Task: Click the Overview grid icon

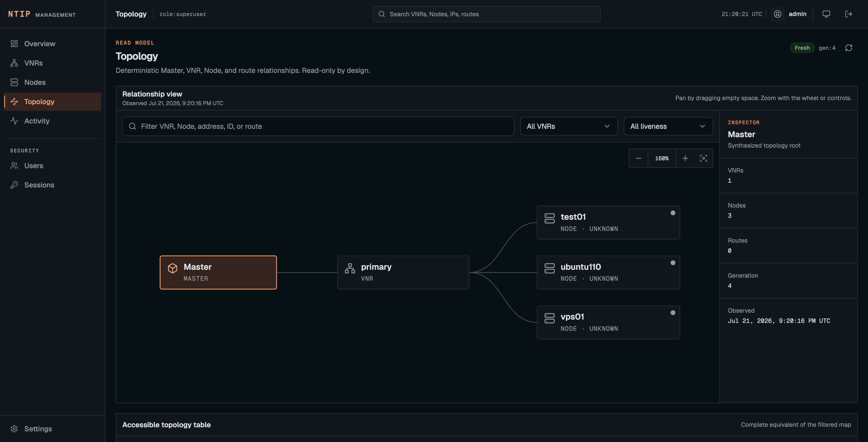Action: [14, 44]
